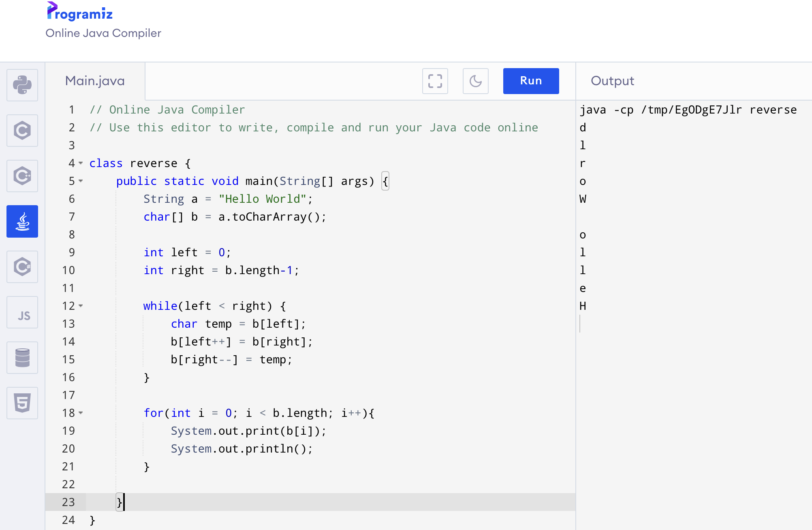Open the HTML5 editor sidebar icon

(22, 403)
